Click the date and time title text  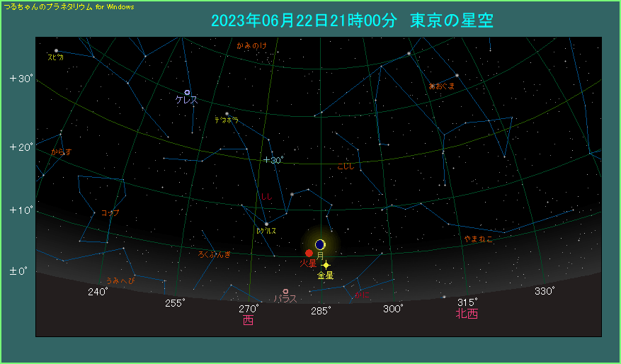coord(352,21)
